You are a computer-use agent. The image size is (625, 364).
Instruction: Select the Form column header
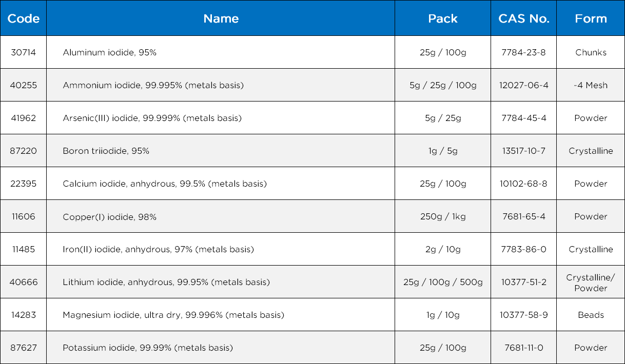click(591, 18)
